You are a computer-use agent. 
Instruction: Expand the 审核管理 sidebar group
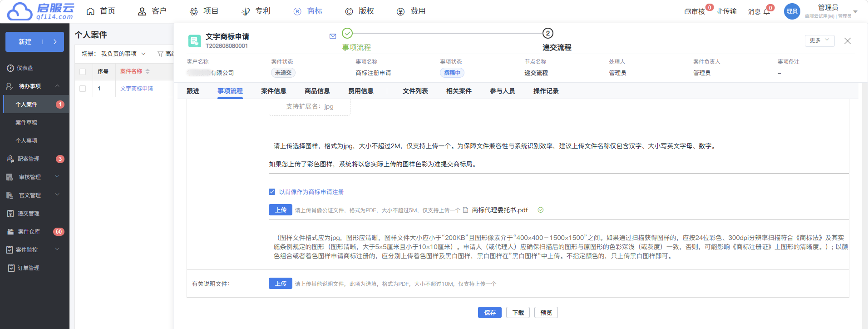tap(57, 177)
